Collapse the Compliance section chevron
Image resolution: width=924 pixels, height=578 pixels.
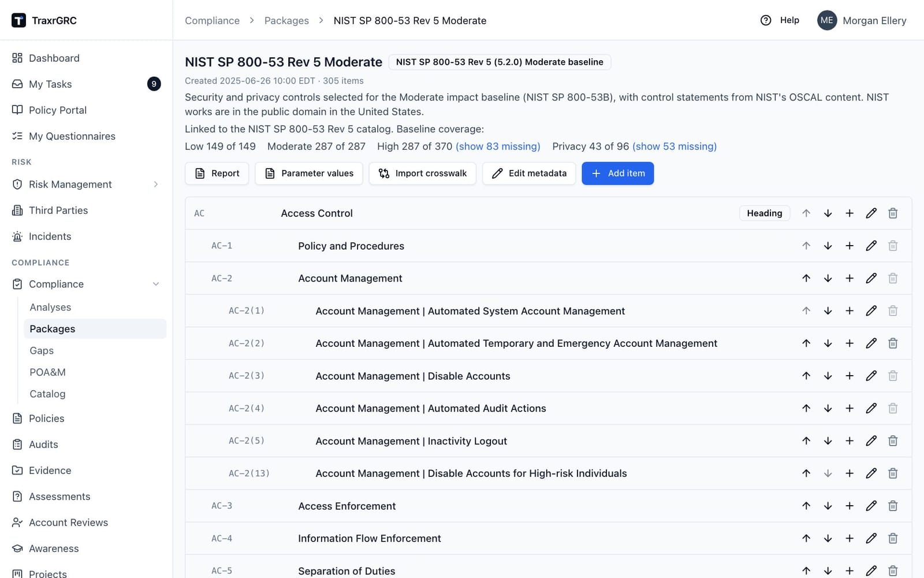156,284
